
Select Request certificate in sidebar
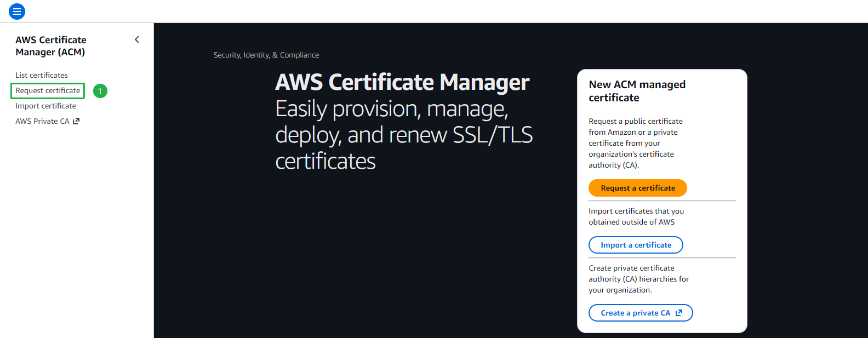(48, 90)
